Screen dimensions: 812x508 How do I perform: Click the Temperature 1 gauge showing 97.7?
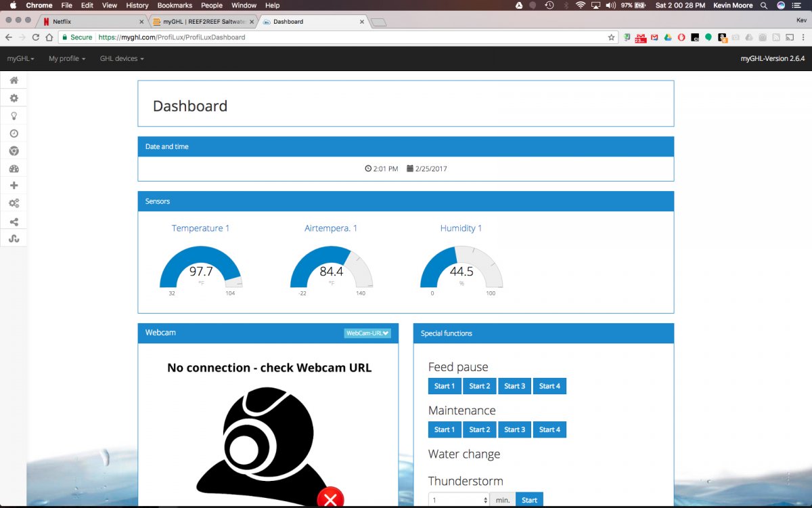(201, 268)
